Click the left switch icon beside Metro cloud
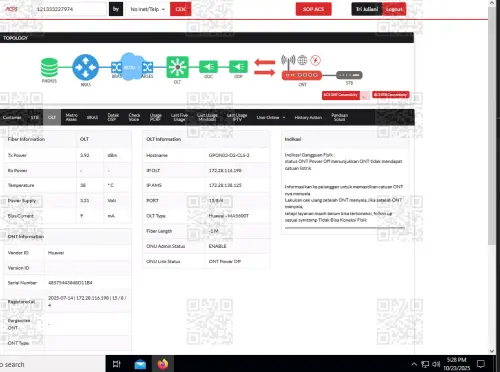The image size is (500, 372). pyautogui.click(x=116, y=68)
